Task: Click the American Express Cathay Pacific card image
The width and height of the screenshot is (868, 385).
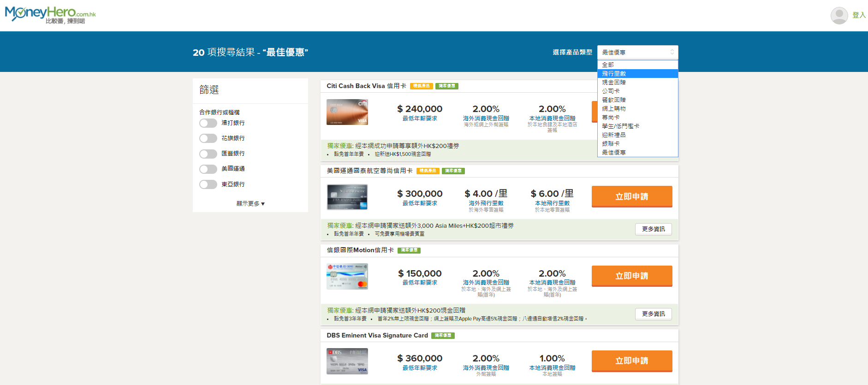Action: [x=347, y=197]
